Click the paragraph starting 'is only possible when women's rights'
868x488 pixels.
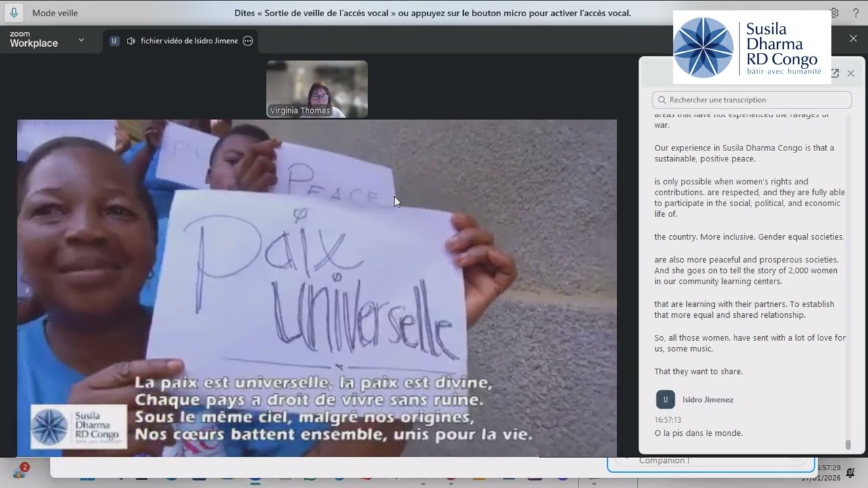(x=749, y=198)
